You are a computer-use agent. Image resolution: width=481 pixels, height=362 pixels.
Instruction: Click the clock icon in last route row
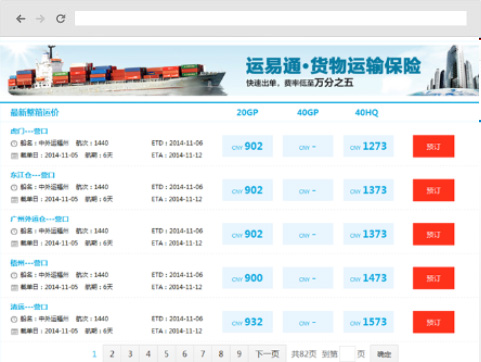tap(14, 319)
